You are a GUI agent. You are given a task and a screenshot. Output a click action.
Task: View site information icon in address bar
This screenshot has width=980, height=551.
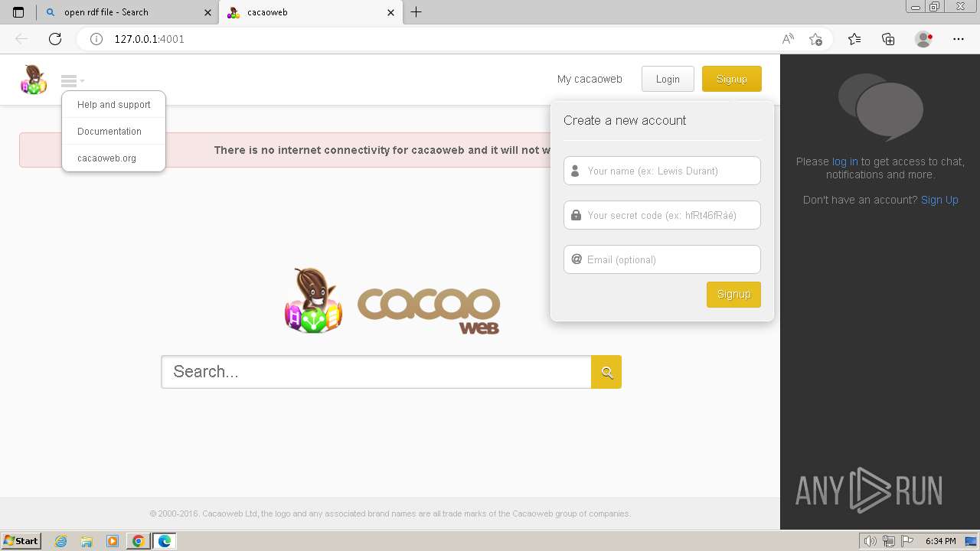pyautogui.click(x=96, y=39)
